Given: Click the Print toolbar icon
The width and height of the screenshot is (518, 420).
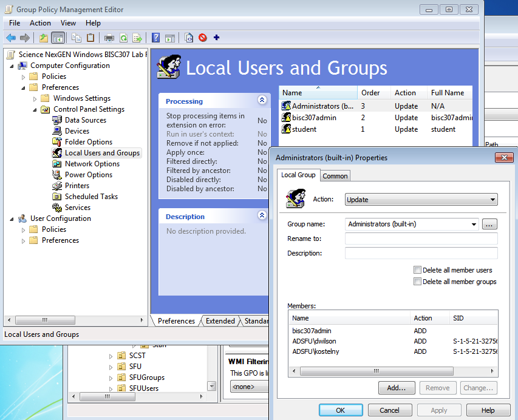Looking at the screenshot, I should tap(109, 38).
